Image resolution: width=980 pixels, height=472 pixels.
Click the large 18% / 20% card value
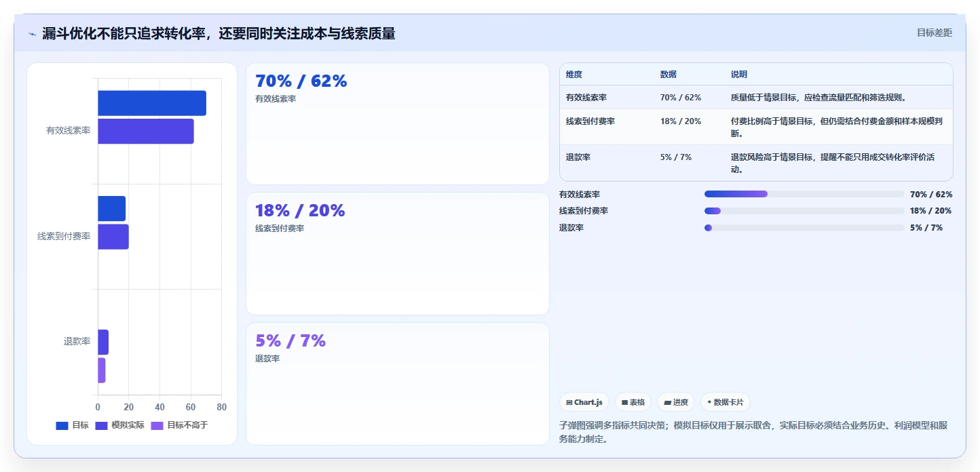coord(301,210)
